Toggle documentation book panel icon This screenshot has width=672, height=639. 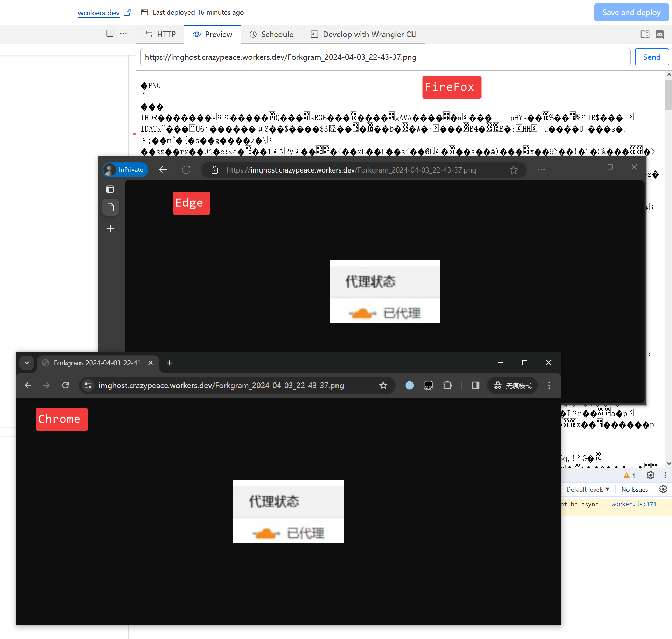click(645, 34)
